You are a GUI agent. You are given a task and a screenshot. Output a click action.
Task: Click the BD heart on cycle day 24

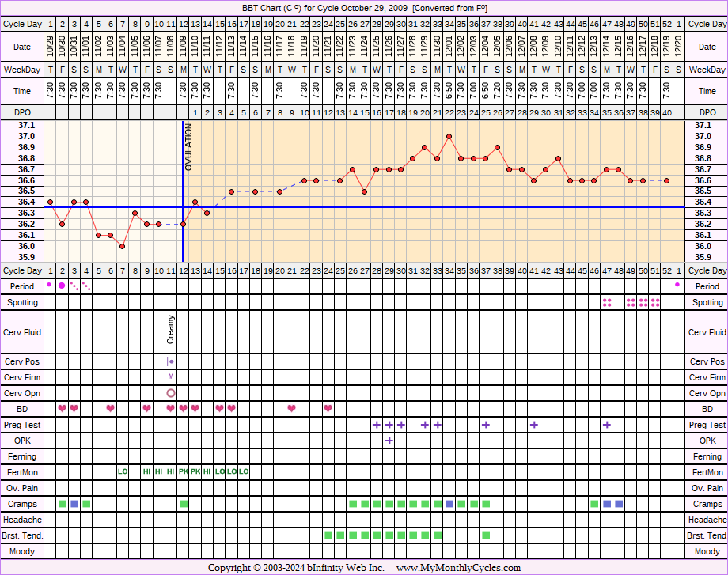328,409
